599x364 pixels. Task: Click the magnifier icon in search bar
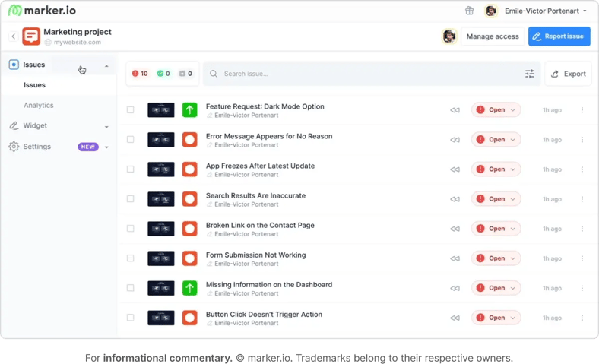pos(214,74)
